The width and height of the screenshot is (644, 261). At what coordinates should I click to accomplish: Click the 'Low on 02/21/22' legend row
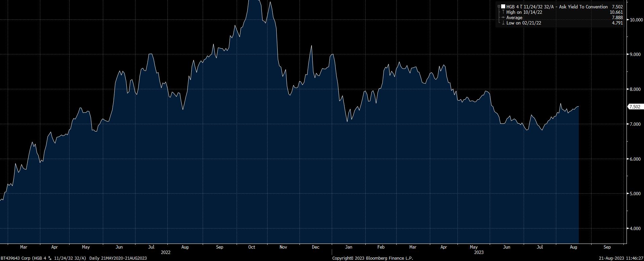pyautogui.click(x=524, y=23)
